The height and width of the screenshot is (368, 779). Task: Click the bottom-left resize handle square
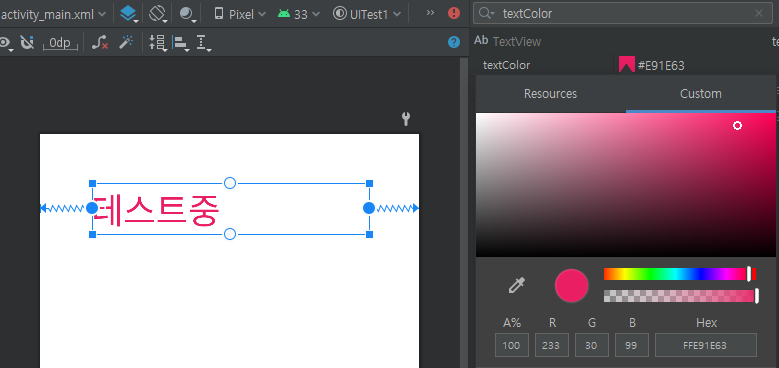[92, 234]
